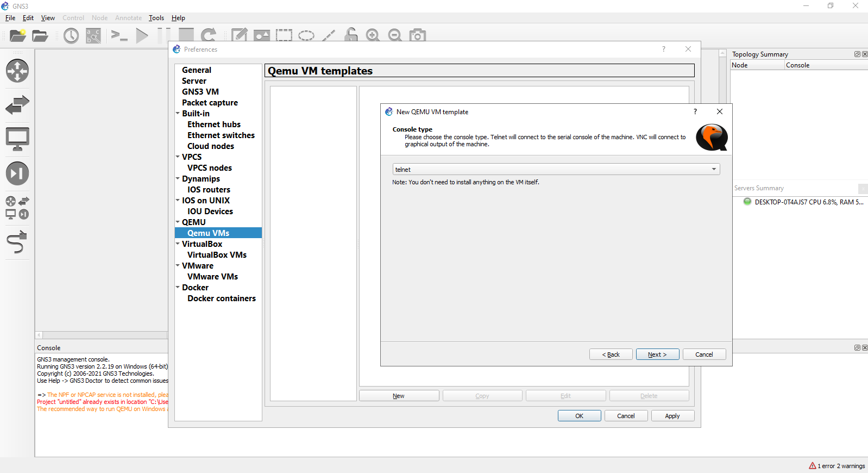This screenshot has width=868, height=473.
Task: Click the error warning icon in status bar
Action: point(813,466)
